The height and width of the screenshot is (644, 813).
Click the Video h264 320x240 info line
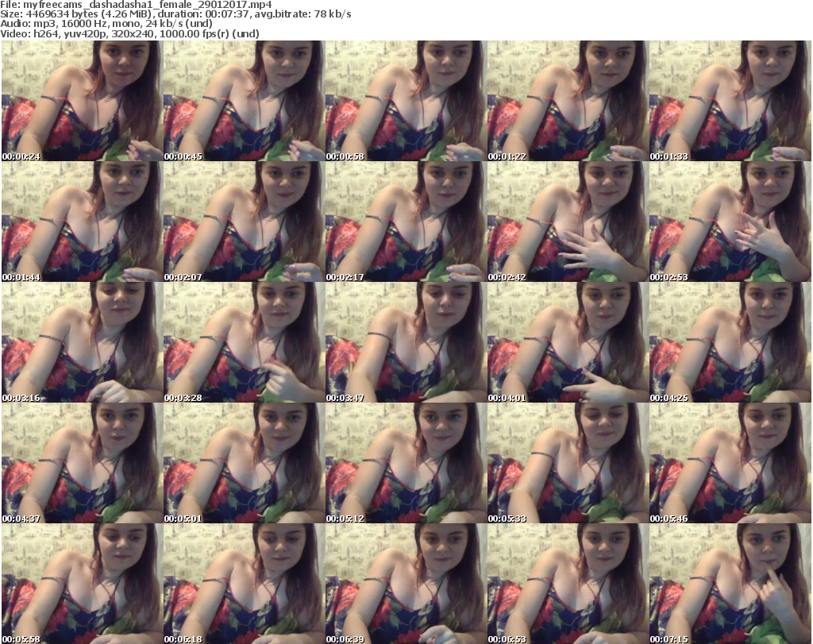(x=129, y=33)
